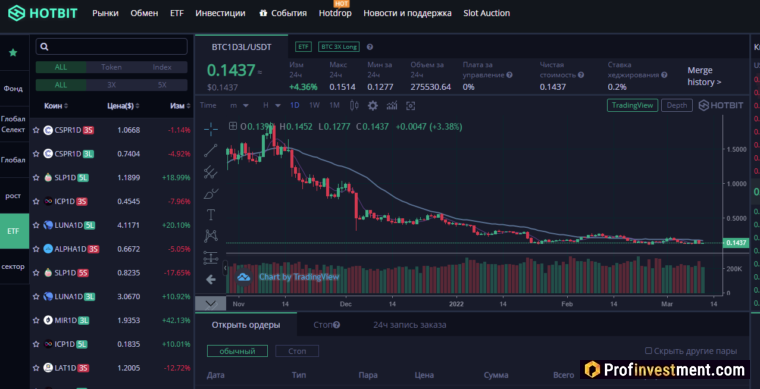Click the hedging rate info icon
Viewport: 760px width, 389px height.
tap(664, 75)
